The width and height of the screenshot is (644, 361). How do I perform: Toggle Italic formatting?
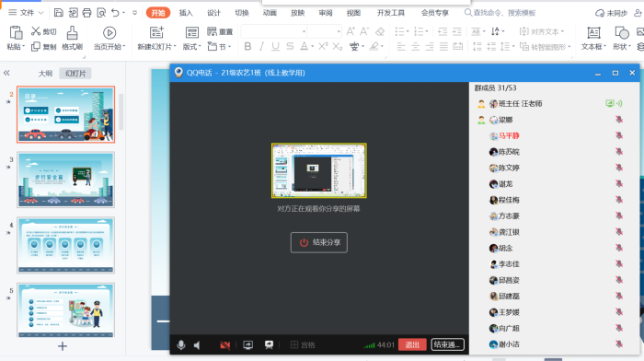click(x=261, y=46)
